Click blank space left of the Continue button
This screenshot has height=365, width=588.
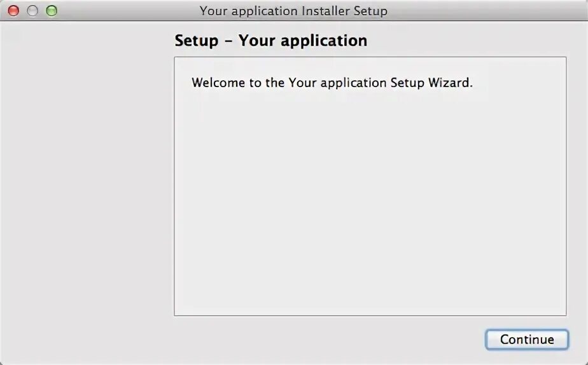[318, 340]
